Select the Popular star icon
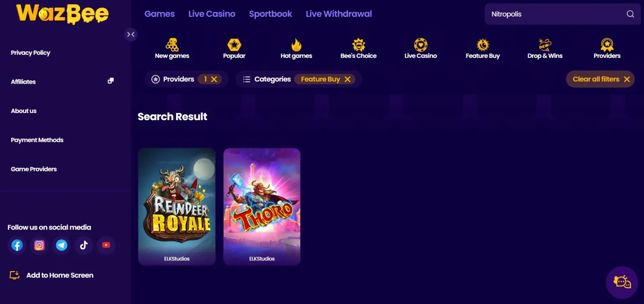Screen dimensions: 644x304 (234, 45)
